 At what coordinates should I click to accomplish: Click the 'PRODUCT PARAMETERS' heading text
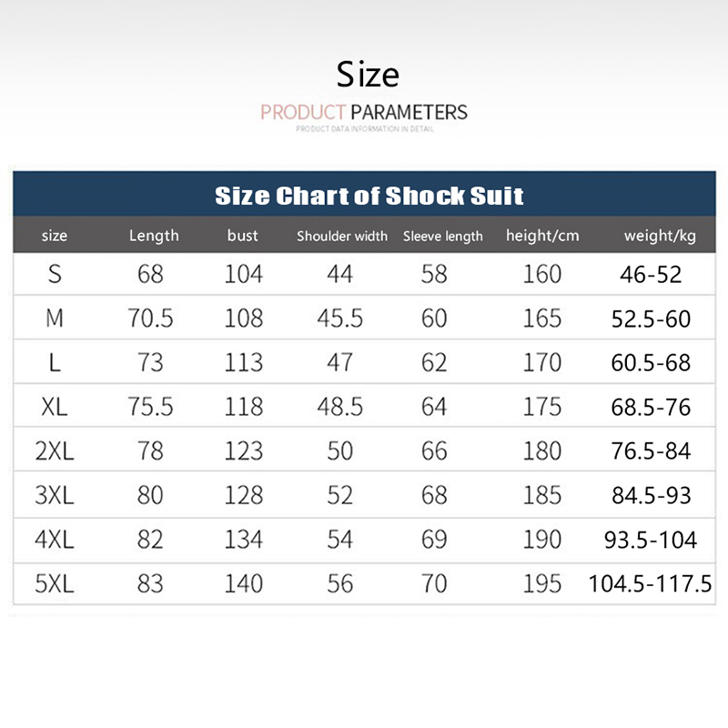coord(364,113)
